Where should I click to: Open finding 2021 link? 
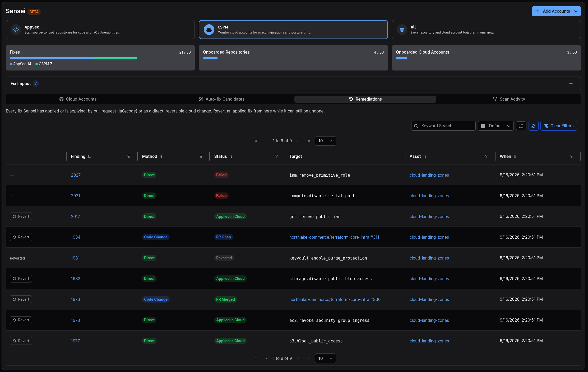pos(75,196)
